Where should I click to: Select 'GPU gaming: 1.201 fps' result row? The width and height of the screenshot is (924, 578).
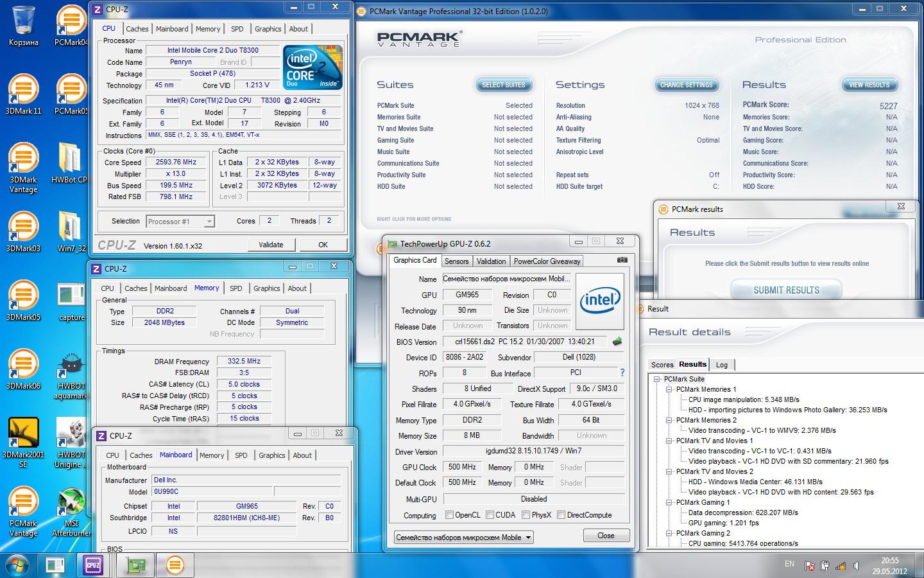click(723, 523)
